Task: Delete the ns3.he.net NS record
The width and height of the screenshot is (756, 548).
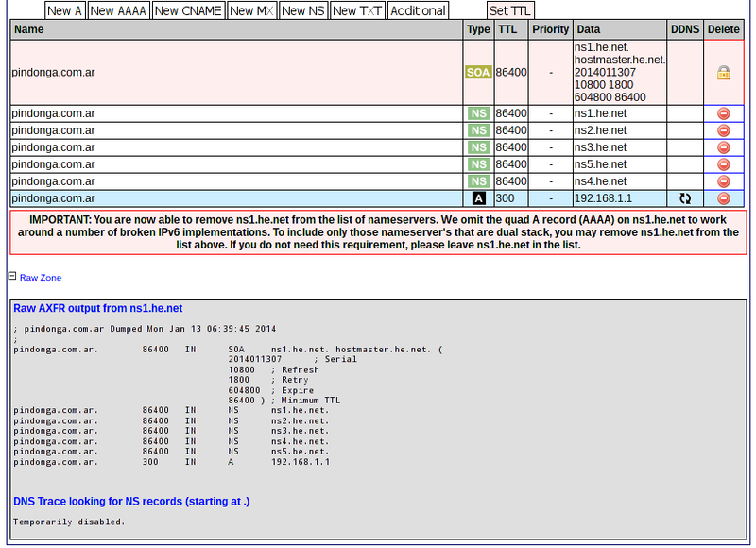Action: tap(724, 147)
